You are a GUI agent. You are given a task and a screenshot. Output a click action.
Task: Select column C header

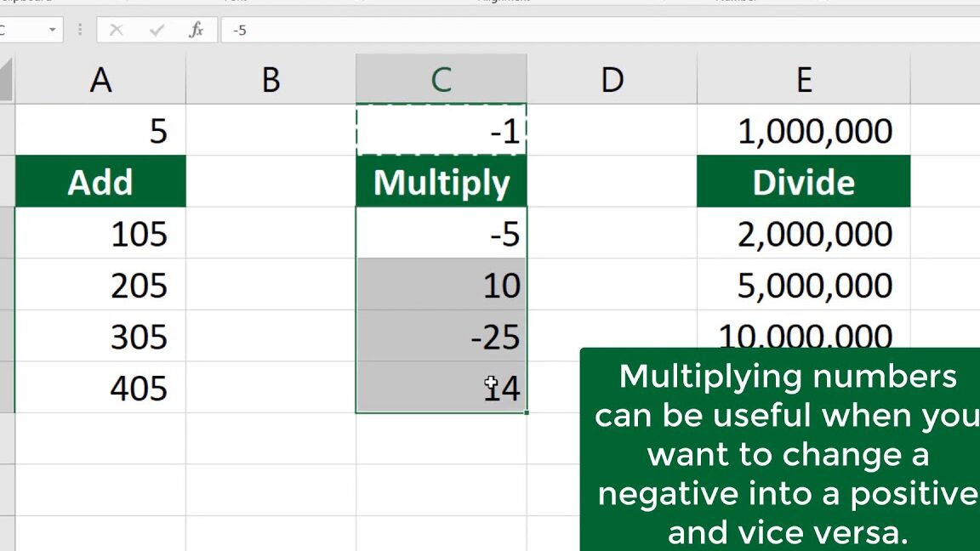[442, 79]
